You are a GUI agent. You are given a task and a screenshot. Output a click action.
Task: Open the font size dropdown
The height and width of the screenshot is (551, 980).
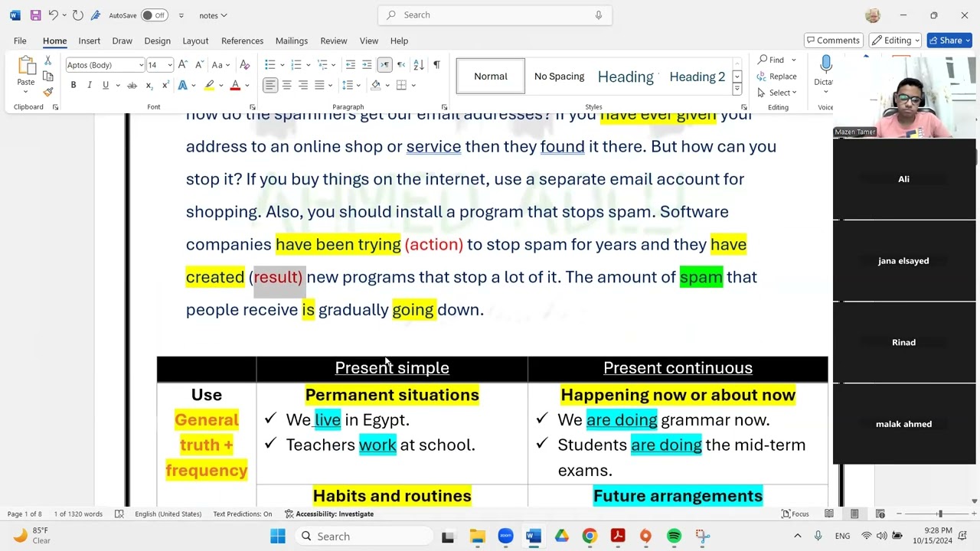(169, 65)
